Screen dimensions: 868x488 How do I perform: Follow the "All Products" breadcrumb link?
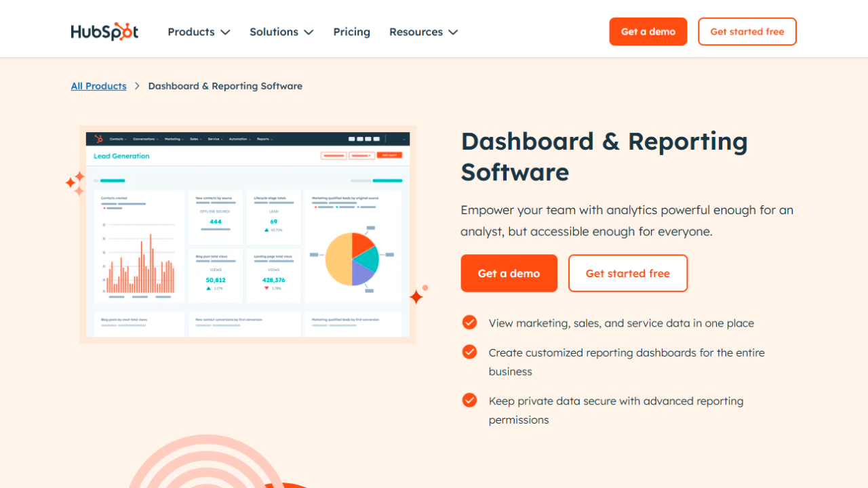pos(98,86)
